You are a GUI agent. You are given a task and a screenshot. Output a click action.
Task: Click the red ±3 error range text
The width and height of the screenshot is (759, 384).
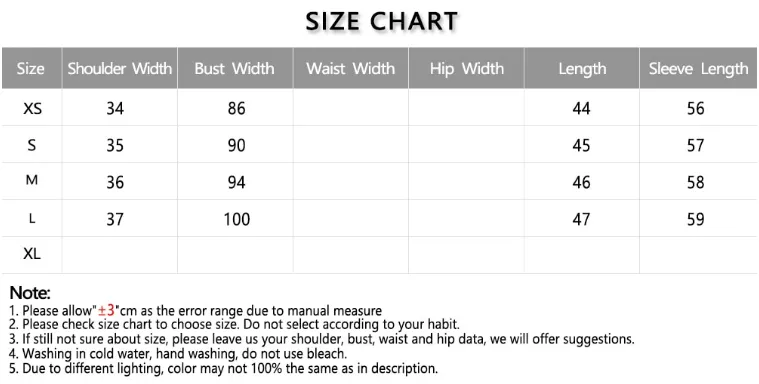pos(106,309)
